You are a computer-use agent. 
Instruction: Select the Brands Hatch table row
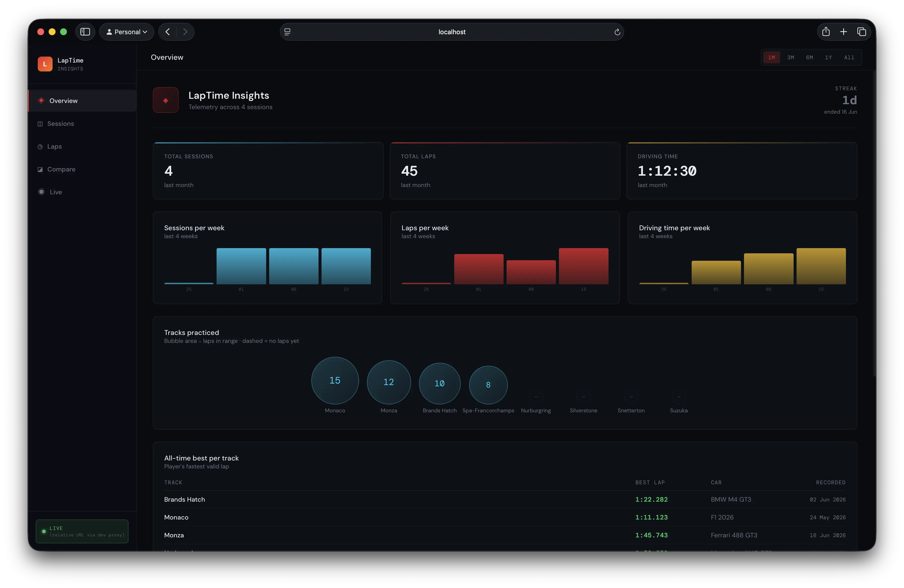click(x=505, y=499)
